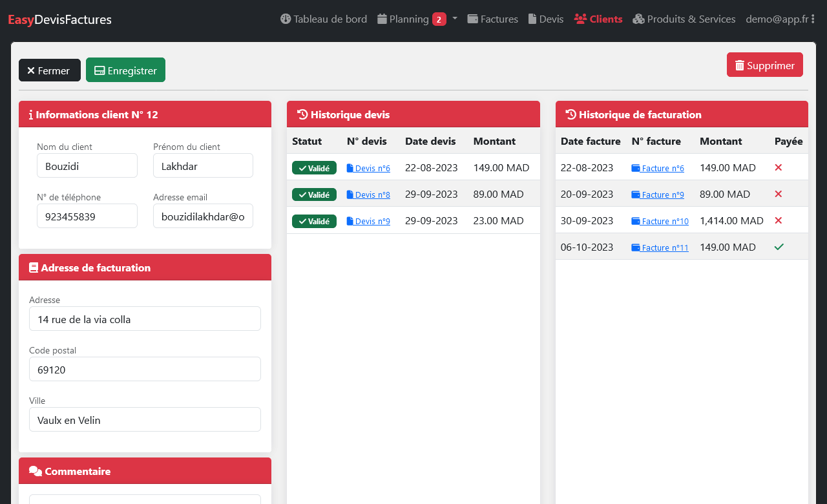Screen dimensions: 827x504
Task: Expand the Planning dropdown arrow
Action: click(x=454, y=19)
